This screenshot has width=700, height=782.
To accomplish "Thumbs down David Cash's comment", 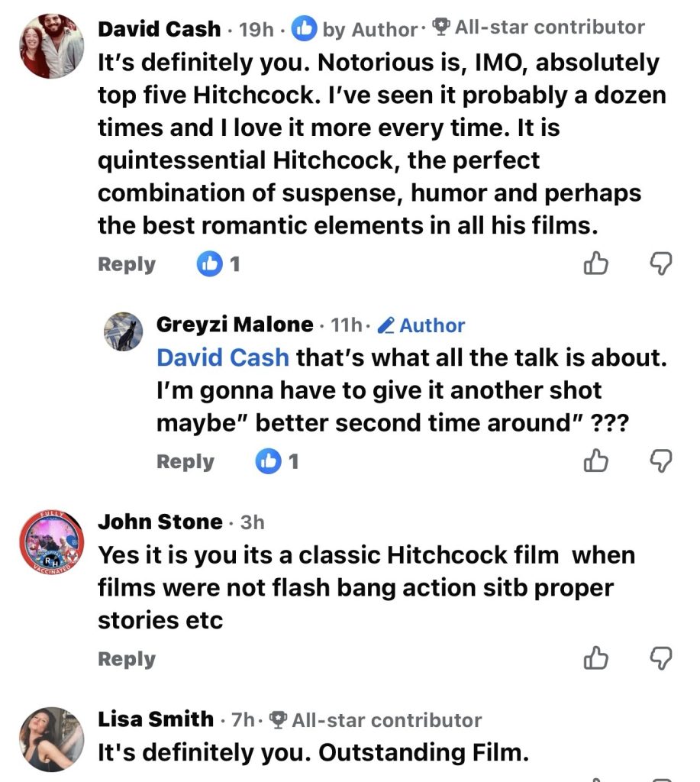I will tap(660, 264).
